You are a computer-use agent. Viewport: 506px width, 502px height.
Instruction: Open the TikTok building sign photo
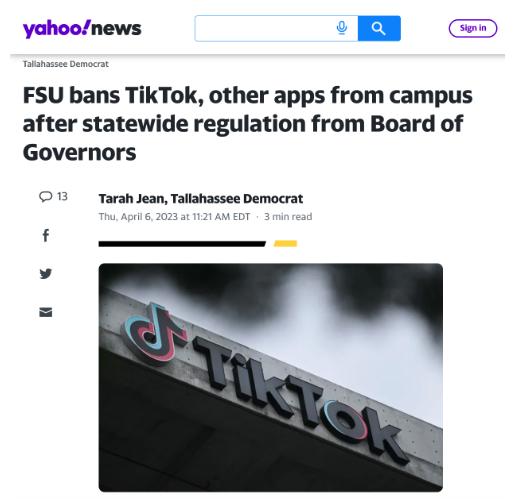pyautogui.click(x=271, y=377)
